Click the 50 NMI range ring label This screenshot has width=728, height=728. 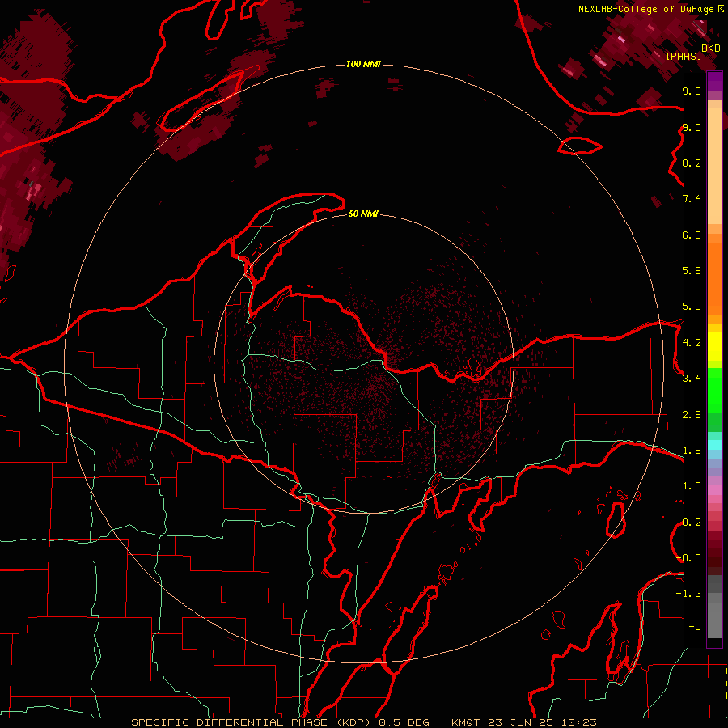[363, 214]
